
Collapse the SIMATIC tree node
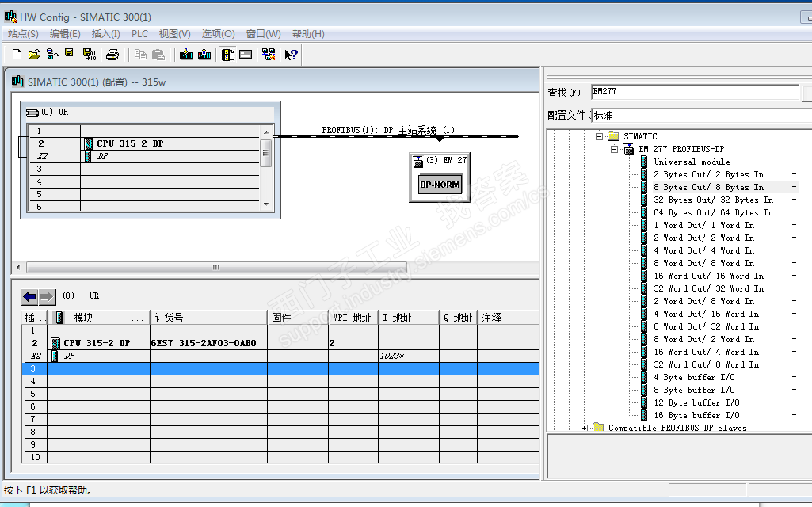tap(599, 136)
